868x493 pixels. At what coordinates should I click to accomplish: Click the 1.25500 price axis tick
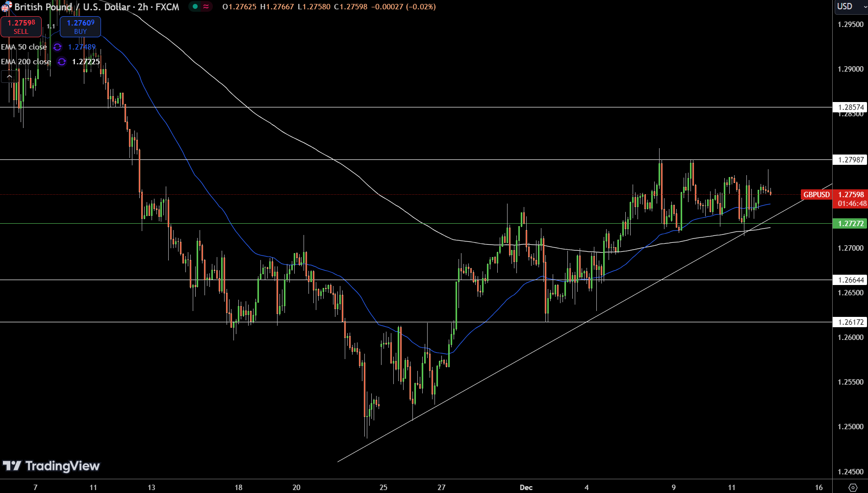click(x=850, y=382)
